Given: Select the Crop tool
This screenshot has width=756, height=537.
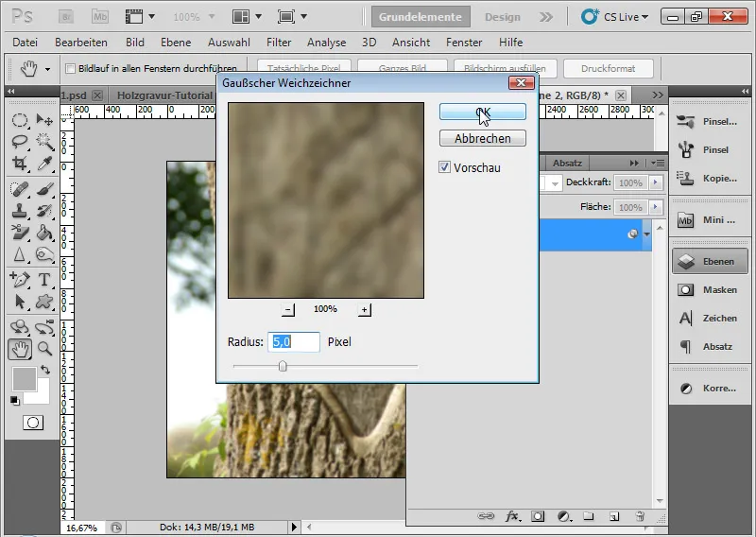Looking at the screenshot, I should pyautogui.click(x=19, y=164).
